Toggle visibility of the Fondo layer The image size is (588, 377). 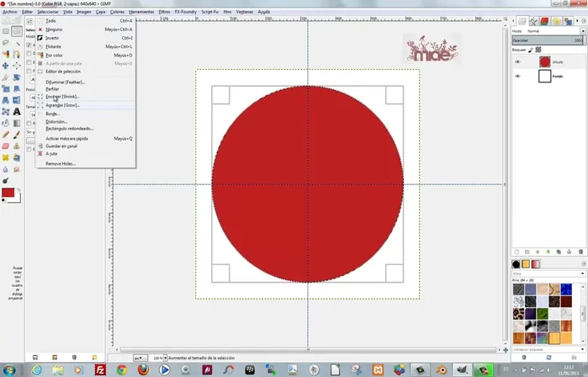[518, 77]
